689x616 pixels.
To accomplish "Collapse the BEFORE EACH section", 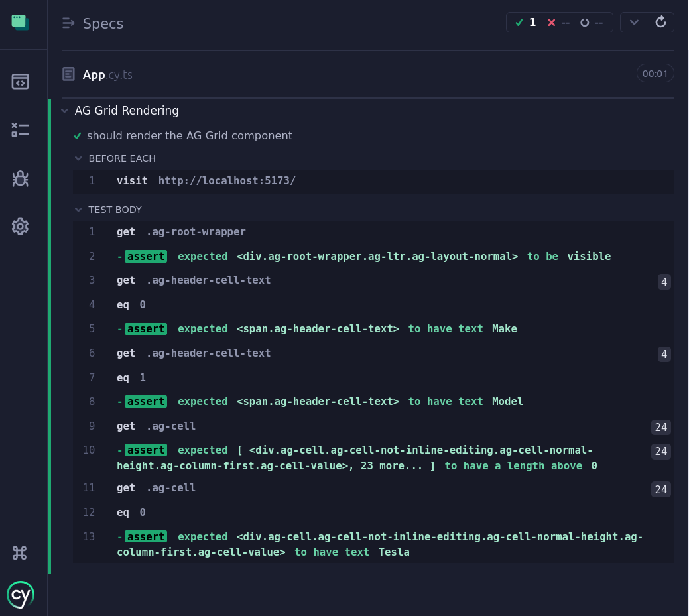I will click(x=78, y=158).
